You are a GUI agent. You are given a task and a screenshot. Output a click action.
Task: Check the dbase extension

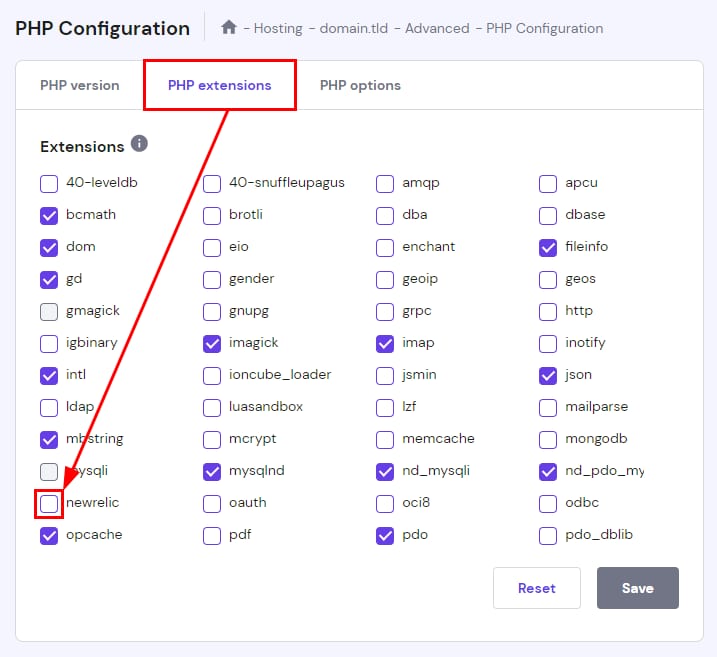(548, 215)
